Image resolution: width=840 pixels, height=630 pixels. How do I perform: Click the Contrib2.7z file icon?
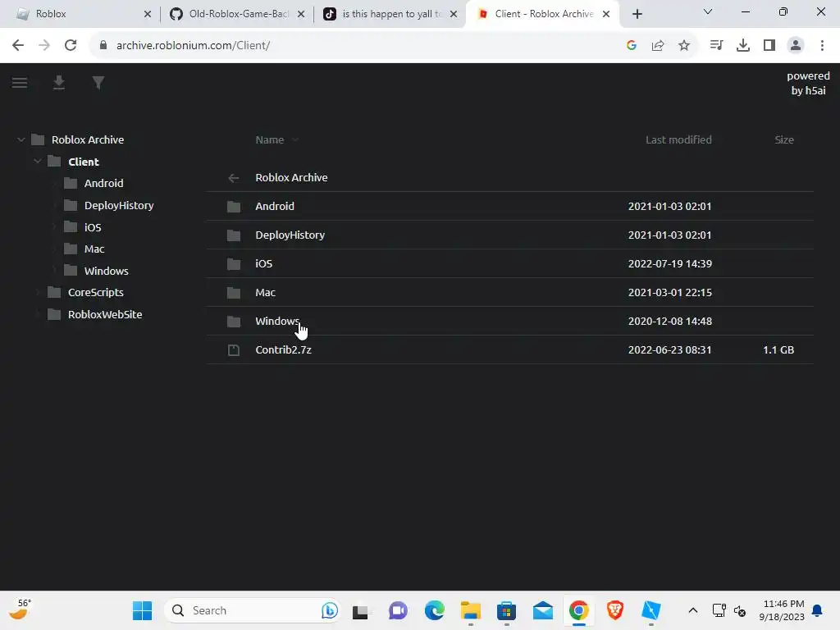pyautogui.click(x=234, y=349)
